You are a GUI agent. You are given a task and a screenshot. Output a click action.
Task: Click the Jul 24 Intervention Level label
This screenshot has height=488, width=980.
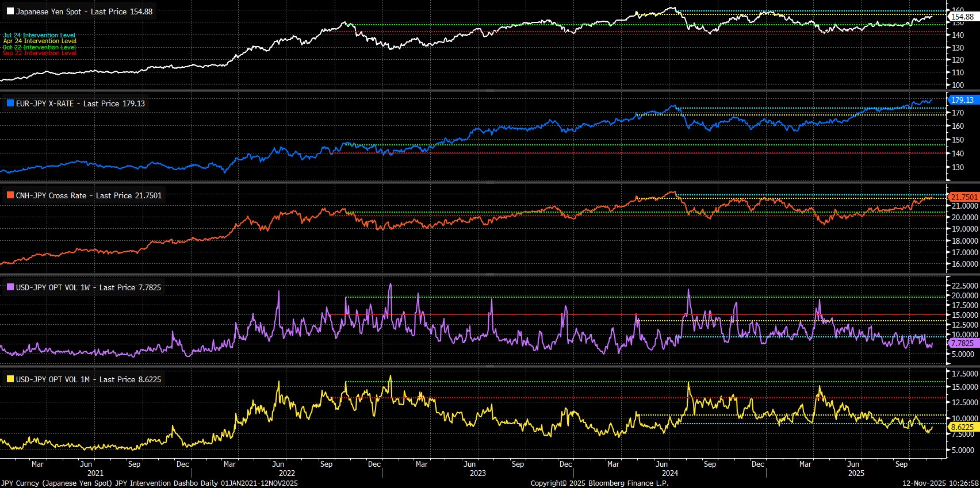(x=39, y=35)
